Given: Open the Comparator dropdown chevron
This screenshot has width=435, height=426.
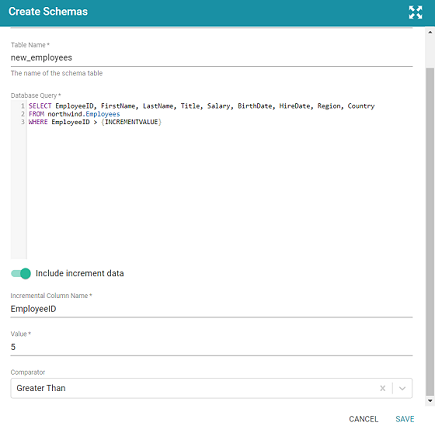Looking at the screenshot, I should tap(402, 388).
